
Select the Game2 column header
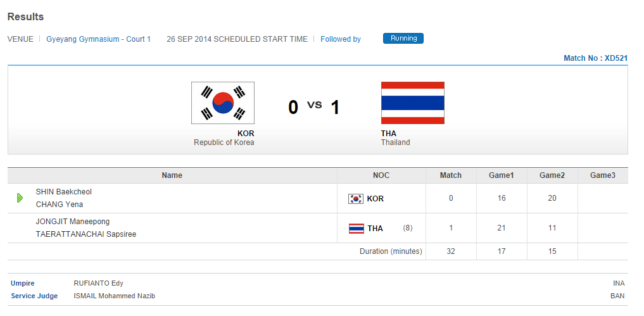pos(552,175)
